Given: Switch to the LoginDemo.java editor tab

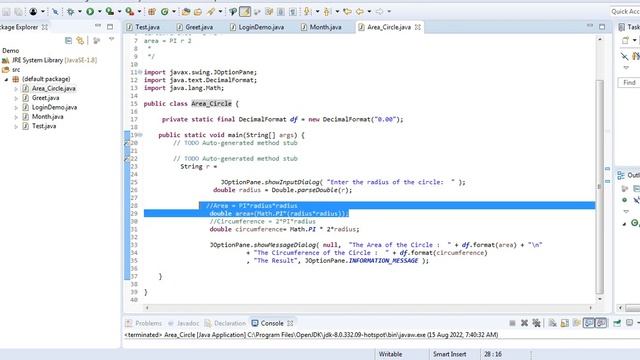Looking at the screenshot, I should click(x=257, y=27).
